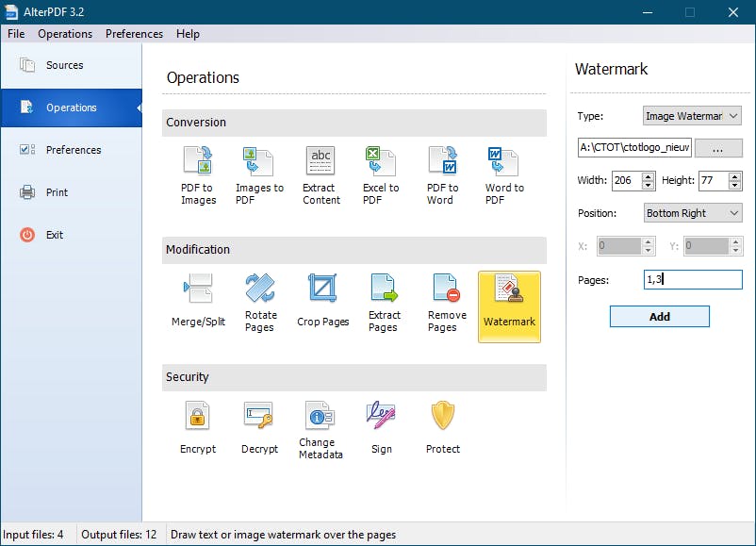Click the watermark image path field

tap(634, 147)
